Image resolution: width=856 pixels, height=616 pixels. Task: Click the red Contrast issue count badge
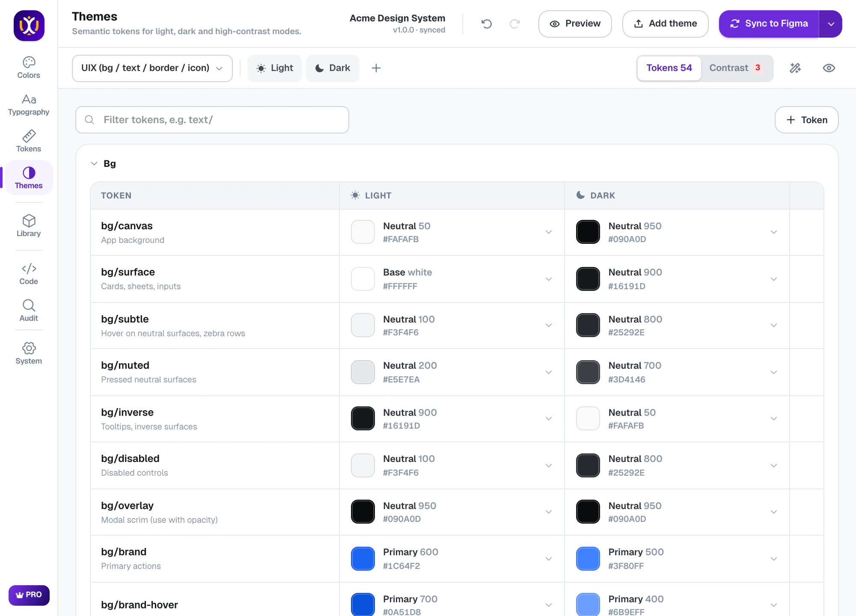coord(758,68)
